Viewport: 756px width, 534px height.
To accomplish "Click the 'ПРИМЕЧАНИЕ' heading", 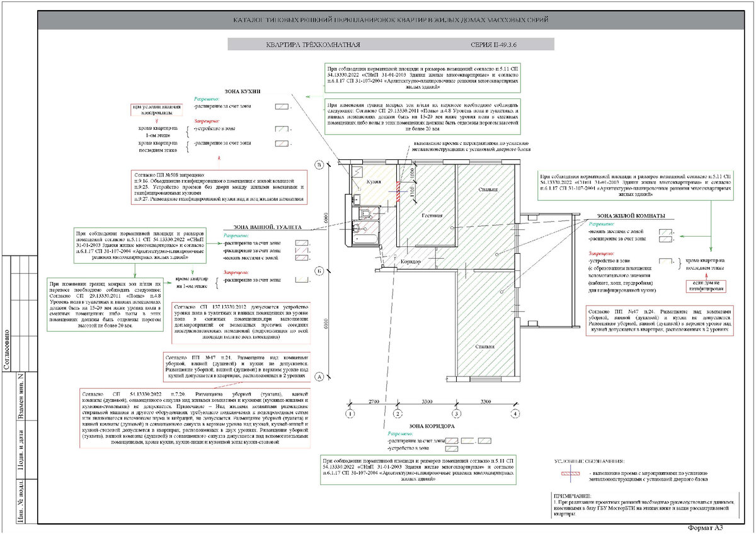I will click(x=571, y=496).
